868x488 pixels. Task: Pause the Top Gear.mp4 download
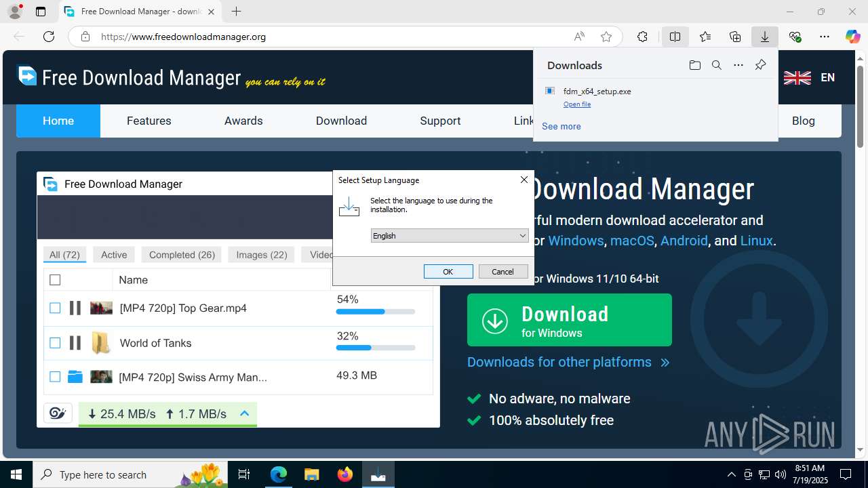[x=75, y=308]
